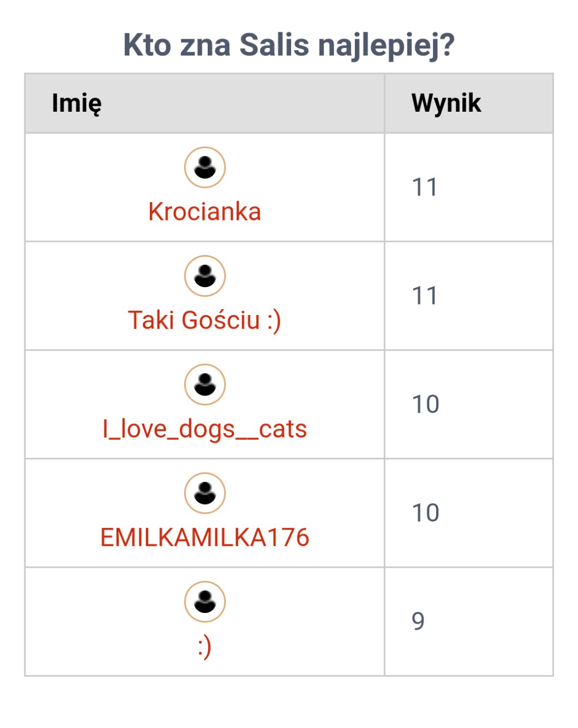578x728 pixels.
Task: Click the word "Kto" in the heading
Action: click(147, 45)
